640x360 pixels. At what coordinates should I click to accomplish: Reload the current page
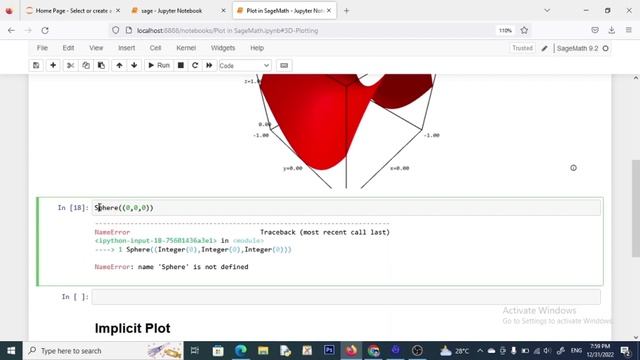point(45,30)
